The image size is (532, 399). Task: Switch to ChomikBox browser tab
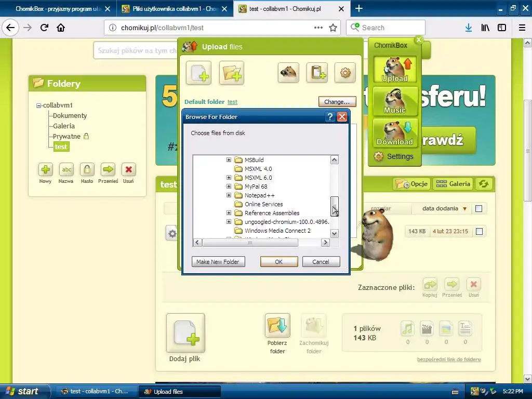(x=58, y=9)
